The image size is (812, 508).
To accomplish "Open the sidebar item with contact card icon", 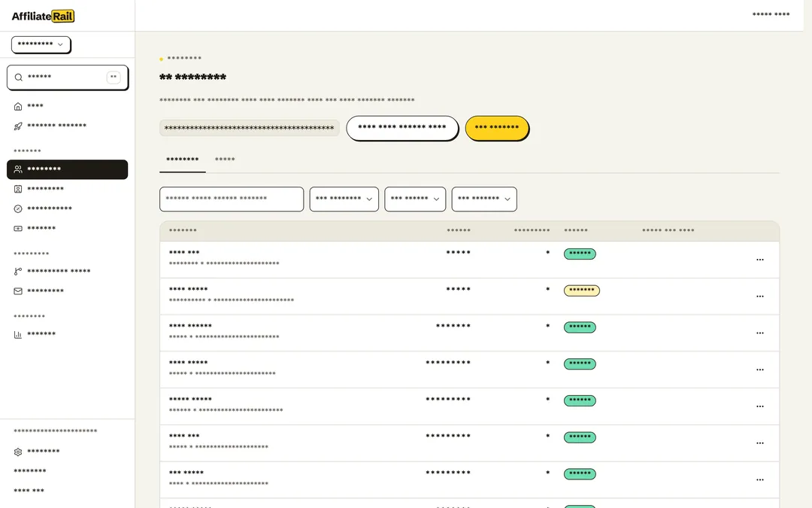I will 68,189.
